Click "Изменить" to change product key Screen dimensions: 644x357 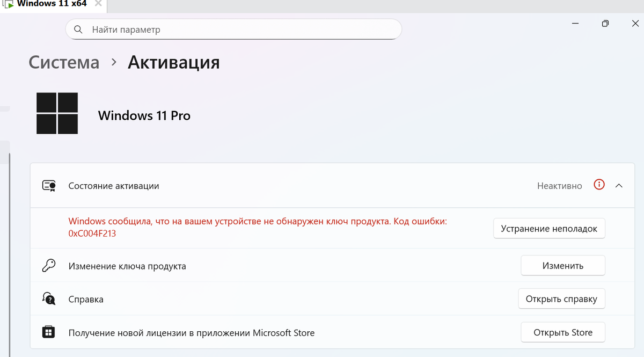pos(563,266)
